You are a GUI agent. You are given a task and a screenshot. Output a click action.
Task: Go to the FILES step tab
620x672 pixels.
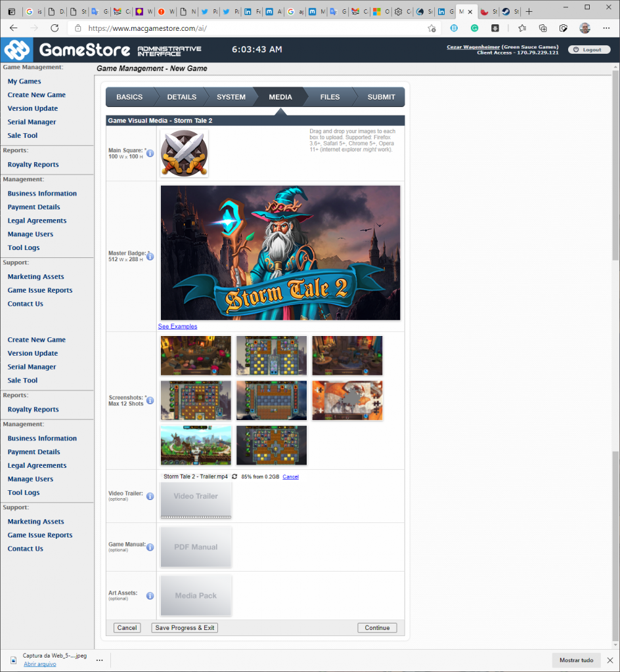point(330,97)
